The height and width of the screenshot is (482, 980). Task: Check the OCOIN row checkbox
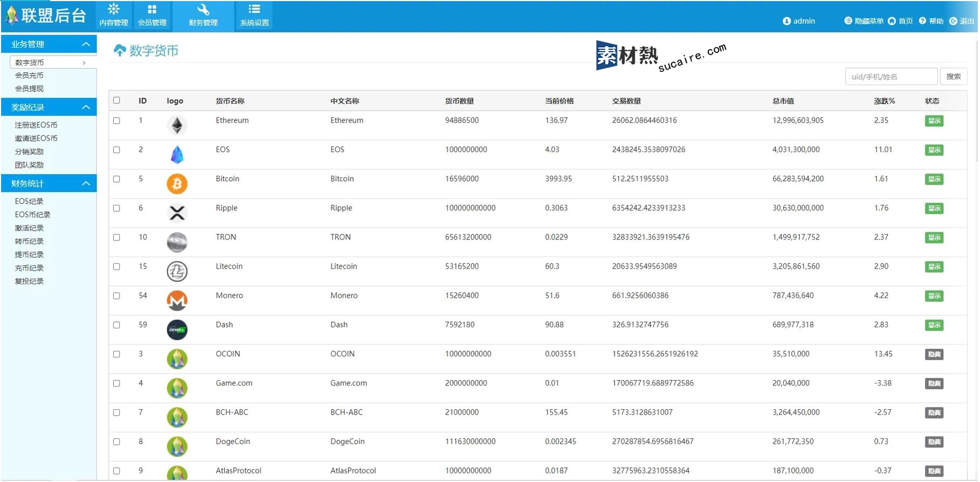(116, 354)
